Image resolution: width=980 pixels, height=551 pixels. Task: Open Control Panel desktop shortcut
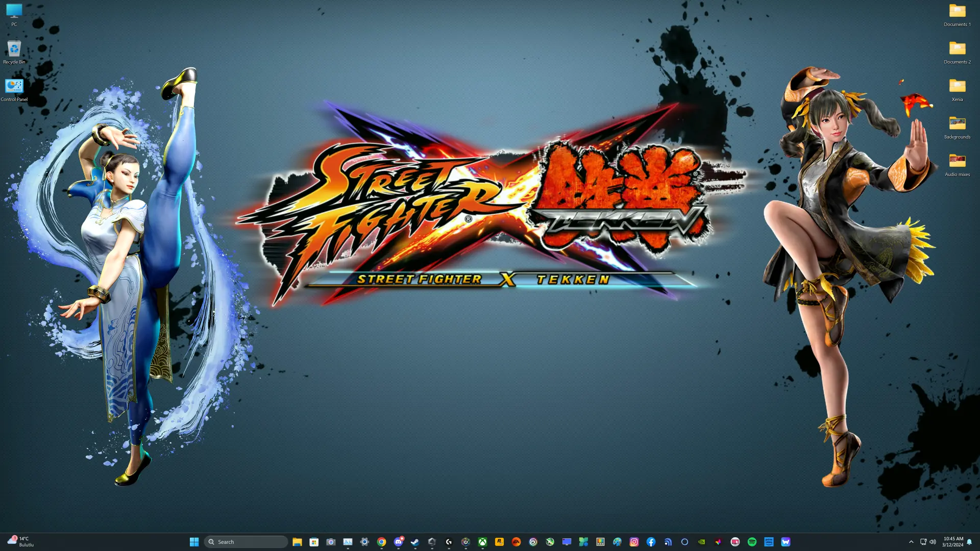14,90
